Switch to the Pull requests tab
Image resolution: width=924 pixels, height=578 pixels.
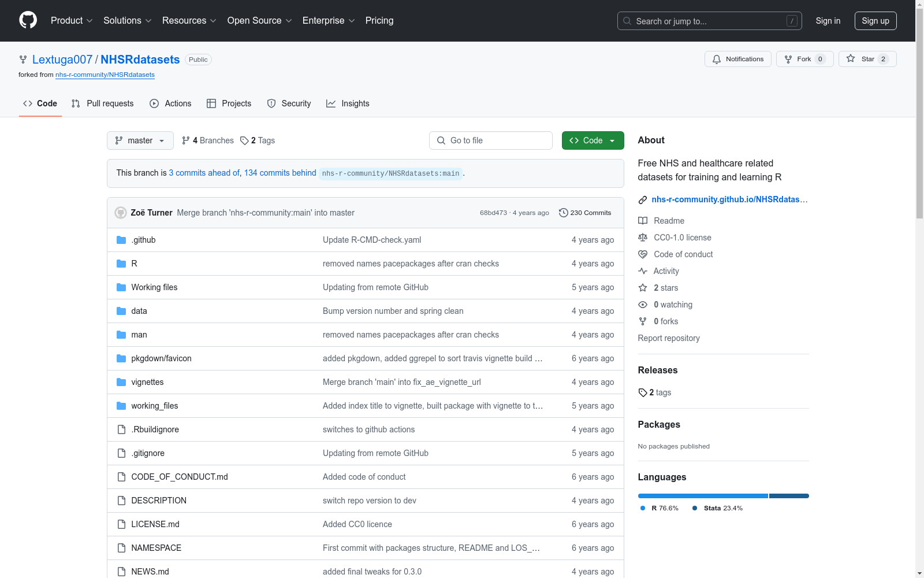click(x=103, y=103)
